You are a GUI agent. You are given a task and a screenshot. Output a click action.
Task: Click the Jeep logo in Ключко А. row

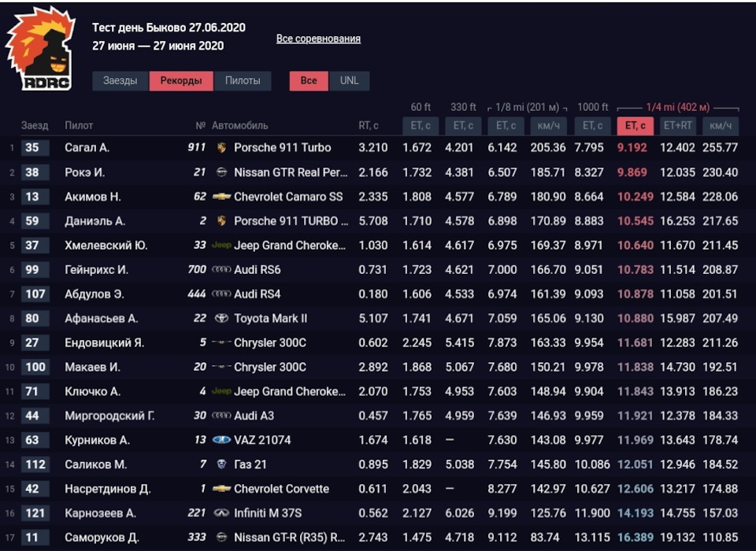(x=221, y=391)
